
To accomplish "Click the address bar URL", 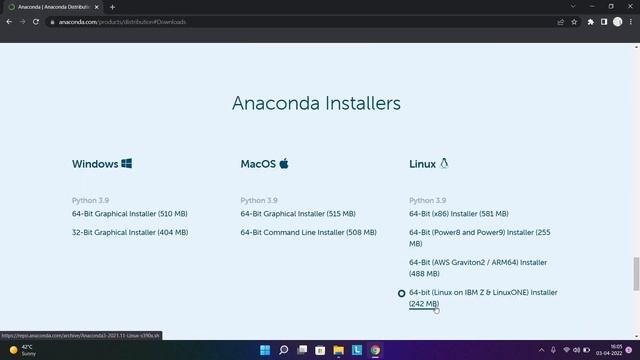I will pos(122,22).
